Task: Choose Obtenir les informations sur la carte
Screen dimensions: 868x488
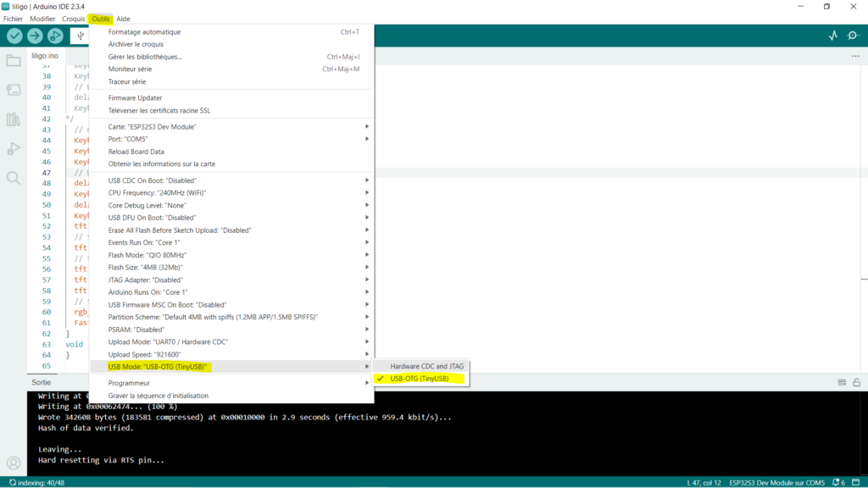Action: click(232, 164)
